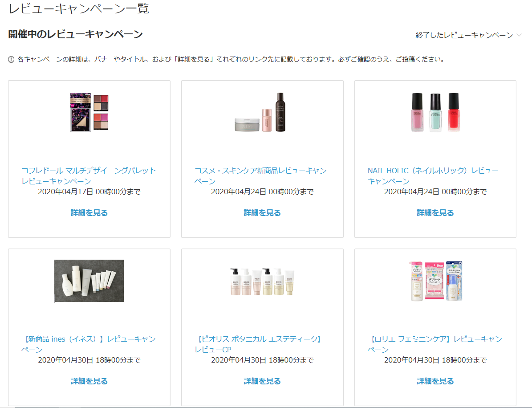
Task: Click 詳細を見る under the NAIL HOLIC campaign
Action: tap(435, 213)
